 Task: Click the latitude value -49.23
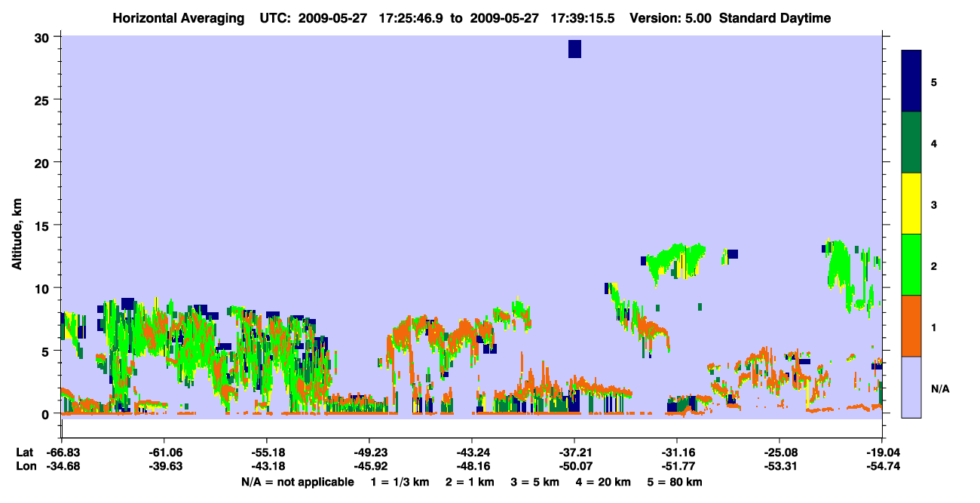369,452
